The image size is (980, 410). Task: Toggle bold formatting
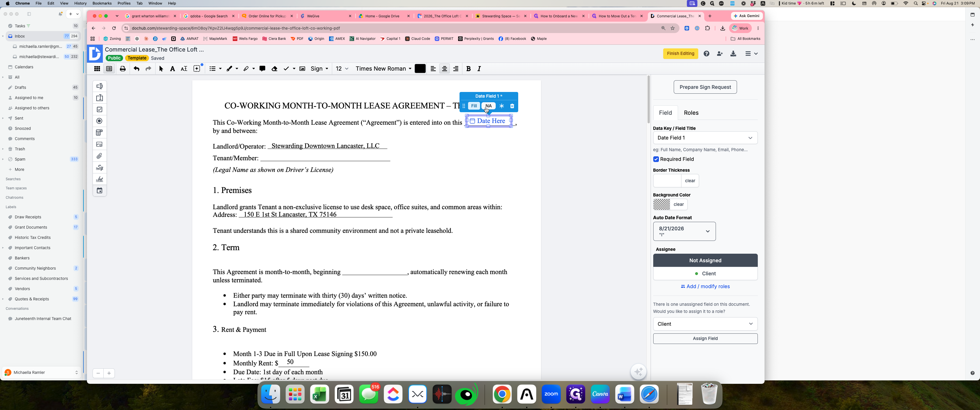(468, 69)
